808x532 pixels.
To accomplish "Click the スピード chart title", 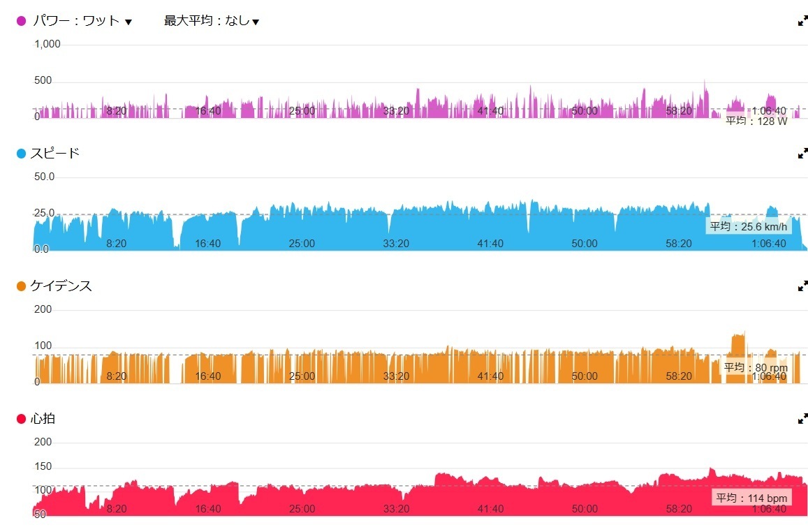I will pyautogui.click(x=55, y=154).
